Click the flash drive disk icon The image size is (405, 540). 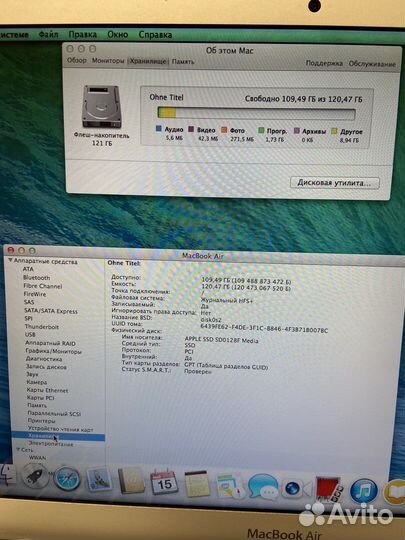[101, 107]
